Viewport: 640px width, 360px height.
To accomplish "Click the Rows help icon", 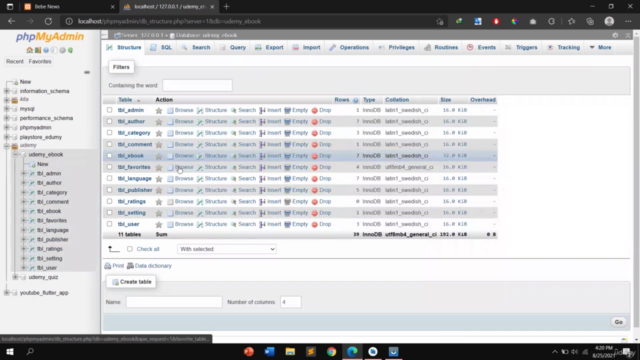I will (356, 100).
